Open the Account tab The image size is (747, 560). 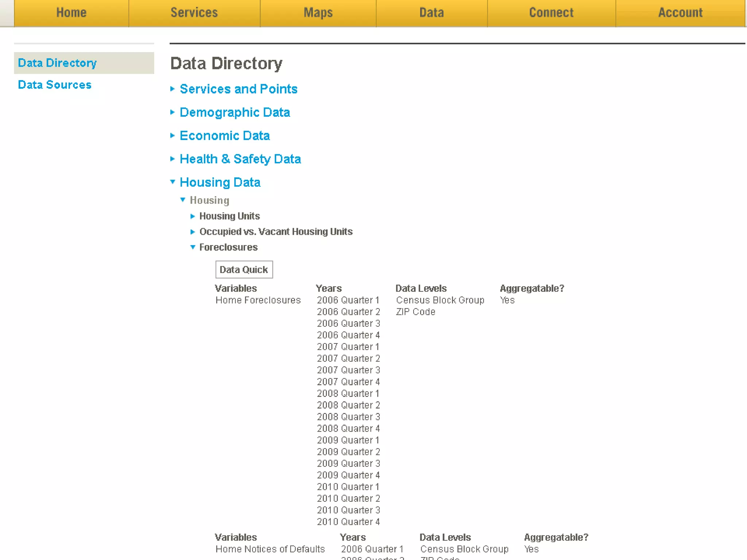tap(680, 13)
